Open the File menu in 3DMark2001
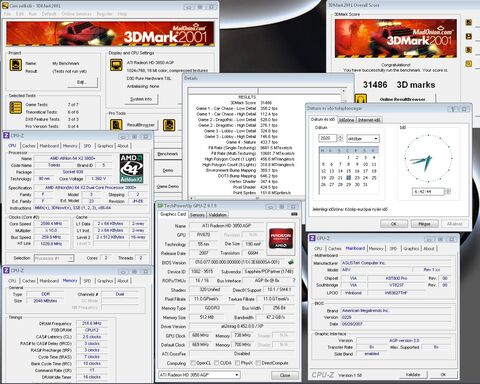The height and width of the screenshot is (384, 480). [x=7, y=14]
